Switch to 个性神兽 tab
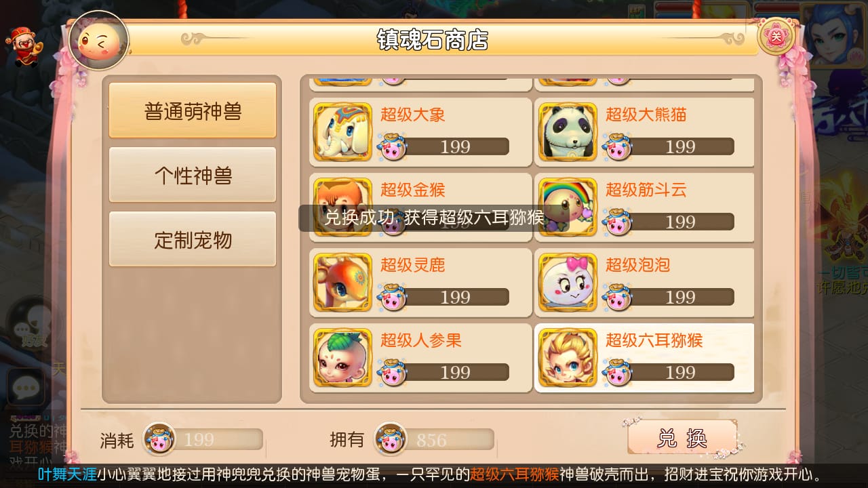Viewport: 868px width, 488px height. [193, 175]
